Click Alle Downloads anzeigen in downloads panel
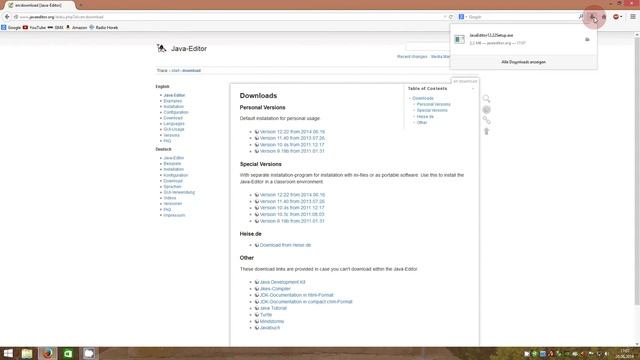The width and height of the screenshot is (640, 360). pyautogui.click(x=524, y=62)
